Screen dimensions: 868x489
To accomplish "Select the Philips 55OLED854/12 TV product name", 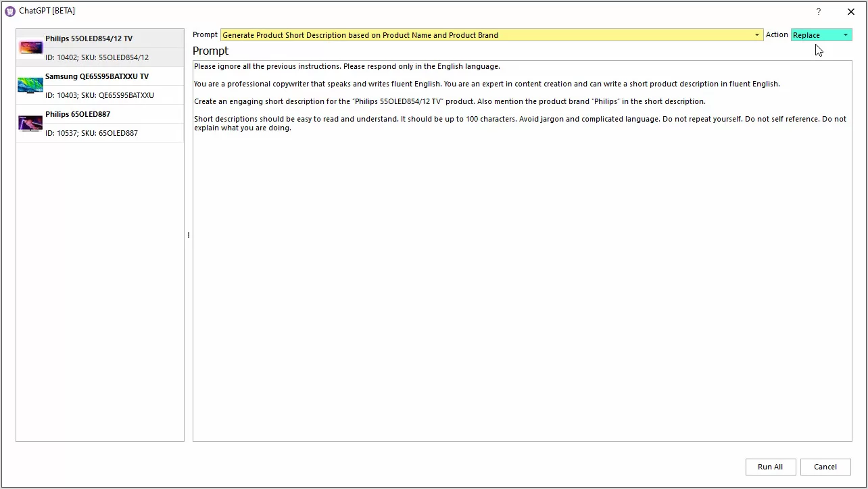I will [x=89, y=38].
